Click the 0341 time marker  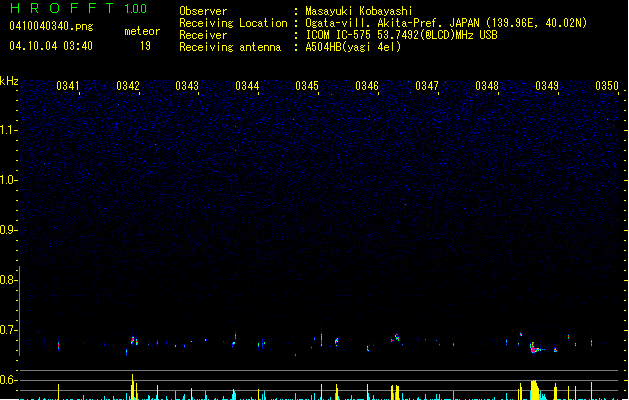[68, 86]
